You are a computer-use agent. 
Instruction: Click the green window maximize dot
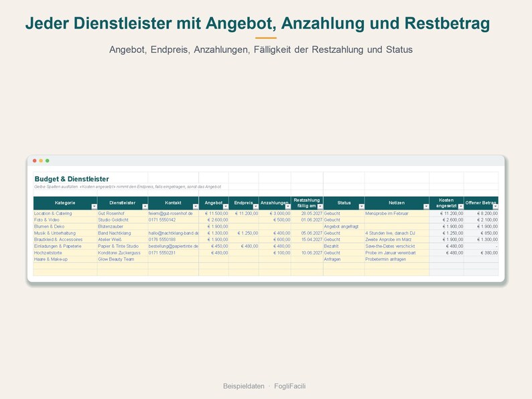pos(48,161)
